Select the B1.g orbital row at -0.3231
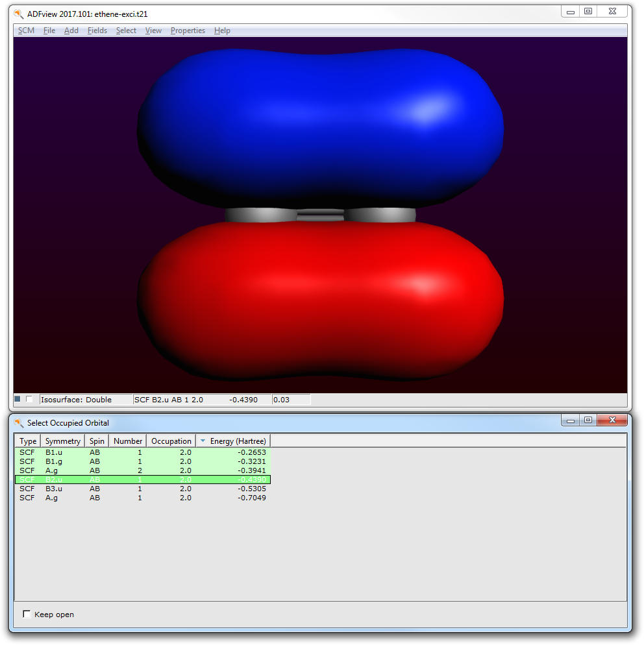Screen dimensions: 644x645 (143, 461)
